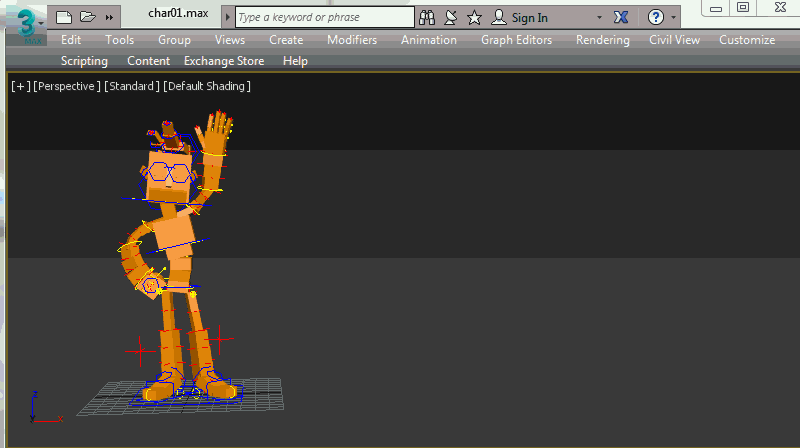Open the Help question mark icon
This screenshot has width=800, height=448.
[x=656, y=17]
